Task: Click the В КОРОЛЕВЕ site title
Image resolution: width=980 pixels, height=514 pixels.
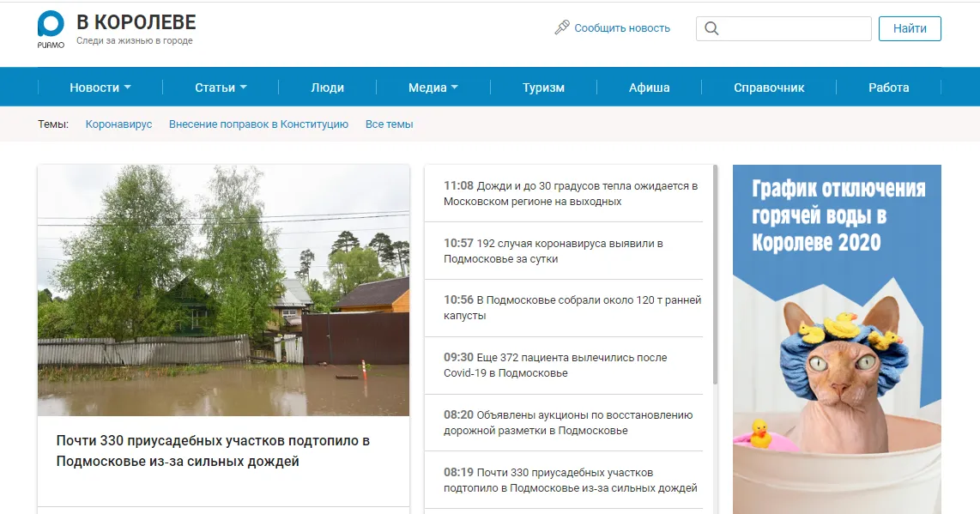Action: [136, 22]
